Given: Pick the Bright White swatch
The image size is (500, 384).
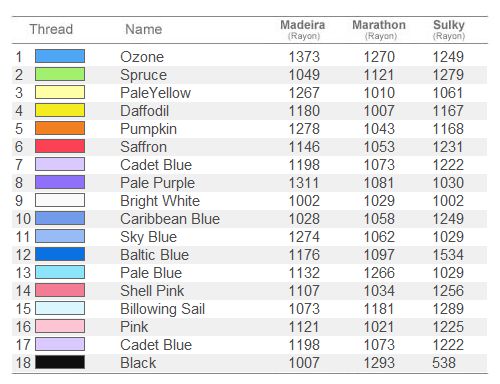Looking at the screenshot, I should coord(60,200).
